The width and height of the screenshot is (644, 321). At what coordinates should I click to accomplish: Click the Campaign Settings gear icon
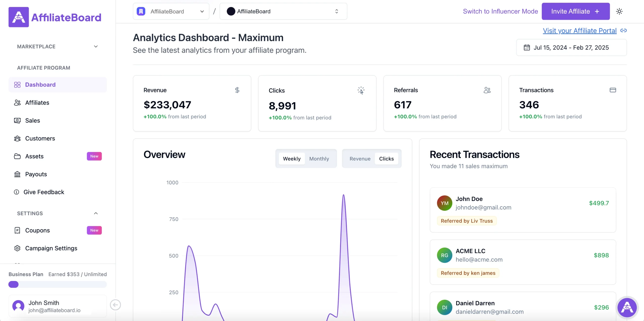point(17,248)
